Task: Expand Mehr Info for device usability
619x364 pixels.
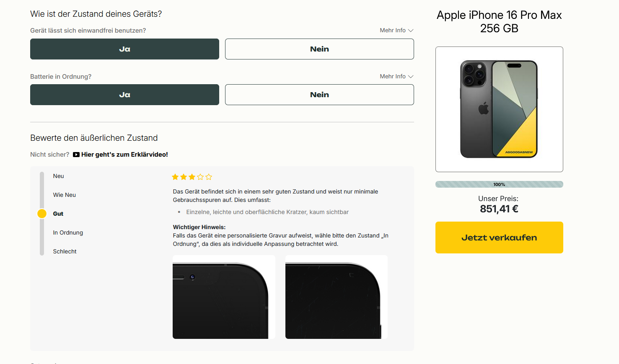Action: pyautogui.click(x=396, y=31)
